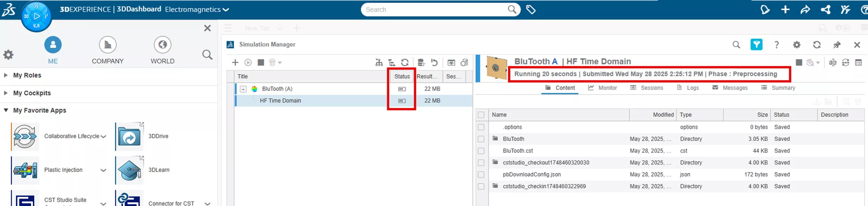This screenshot has width=868, height=206.
Task: Click the refresh icon in Simulation Manager header
Action: (817, 45)
